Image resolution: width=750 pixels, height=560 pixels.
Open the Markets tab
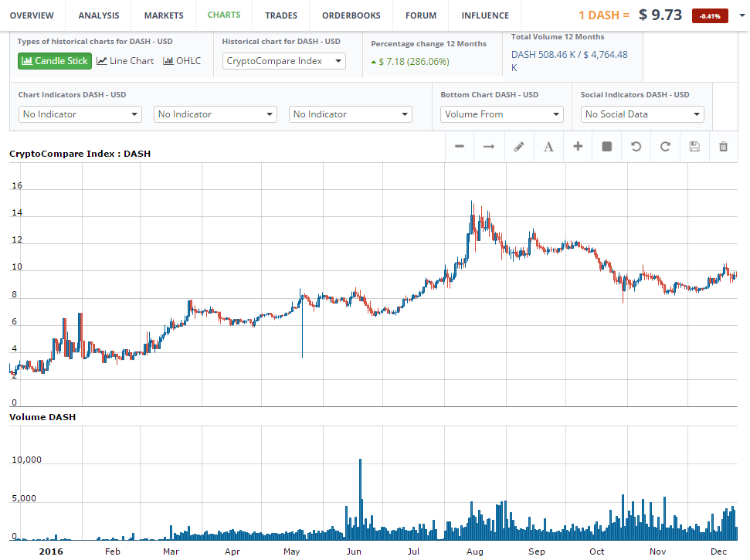coord(164,15)
